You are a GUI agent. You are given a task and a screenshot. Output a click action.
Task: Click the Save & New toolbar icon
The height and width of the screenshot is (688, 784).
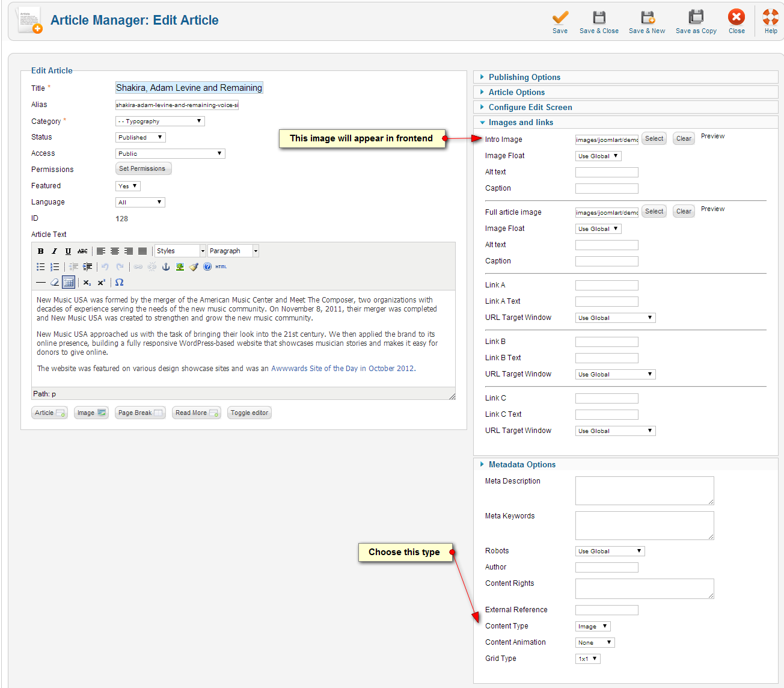[647, 22]
